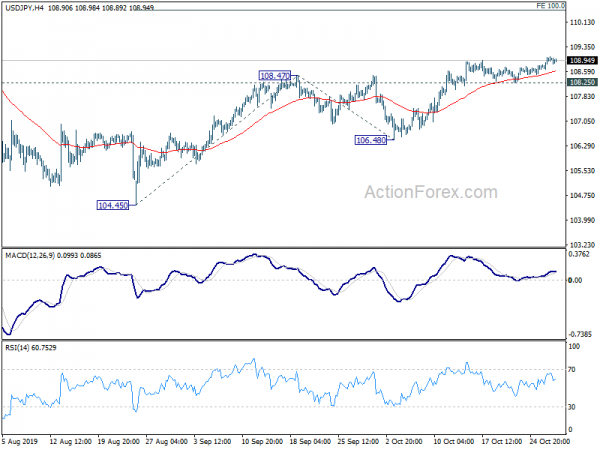
Task: Click the 106.480 price label
Action: 370,141
